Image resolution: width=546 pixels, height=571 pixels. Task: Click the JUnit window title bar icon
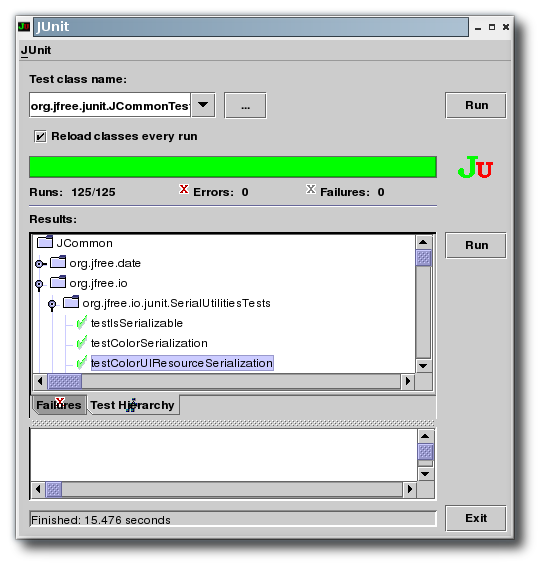(x=24, y=27)
